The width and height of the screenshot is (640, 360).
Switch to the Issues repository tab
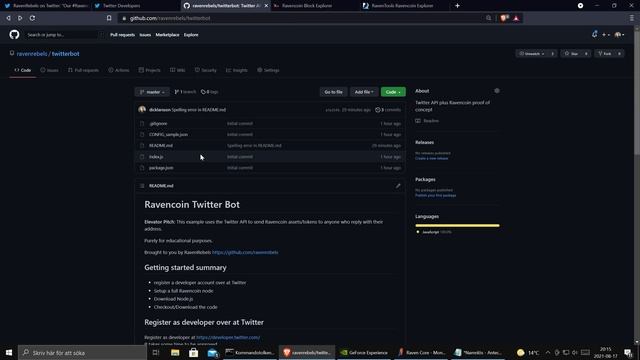coord(49,70)
